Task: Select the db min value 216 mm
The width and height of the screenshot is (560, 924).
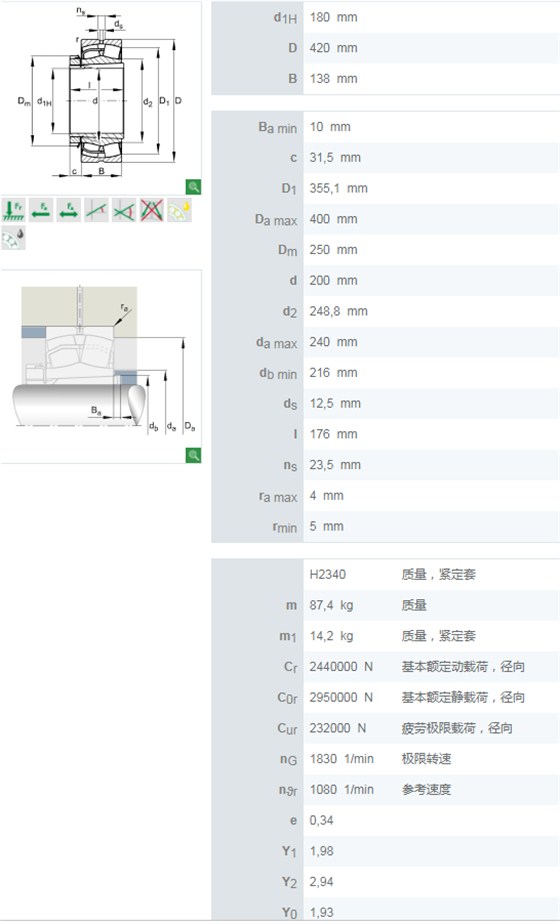Action: coord(333,372)
